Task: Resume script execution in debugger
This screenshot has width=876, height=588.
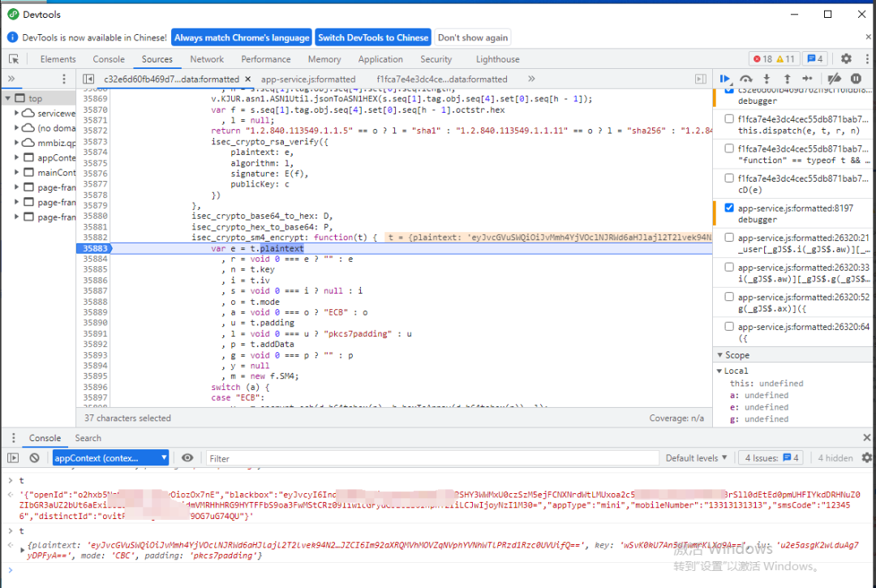Action: pos(724,79)
